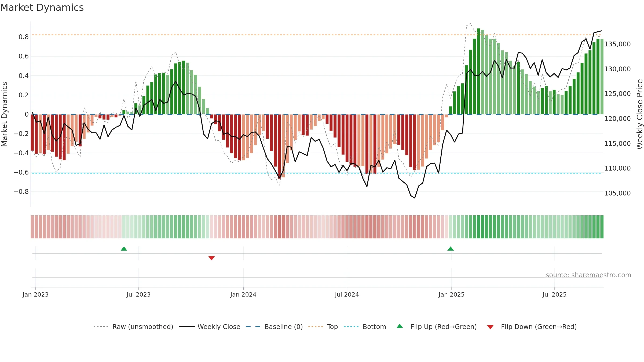Click the 0.8 left axis label

coord(24,37)
